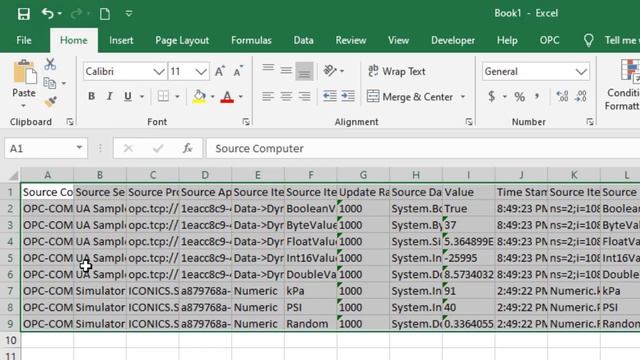Click Align Right icon
This screenshot has height=360, width=640.
pos(304,96)
